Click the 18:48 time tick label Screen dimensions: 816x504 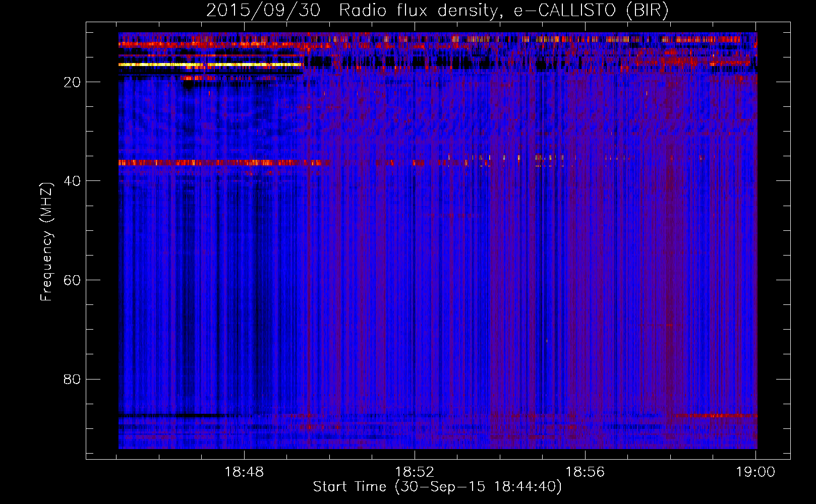(x=244, y=472)
